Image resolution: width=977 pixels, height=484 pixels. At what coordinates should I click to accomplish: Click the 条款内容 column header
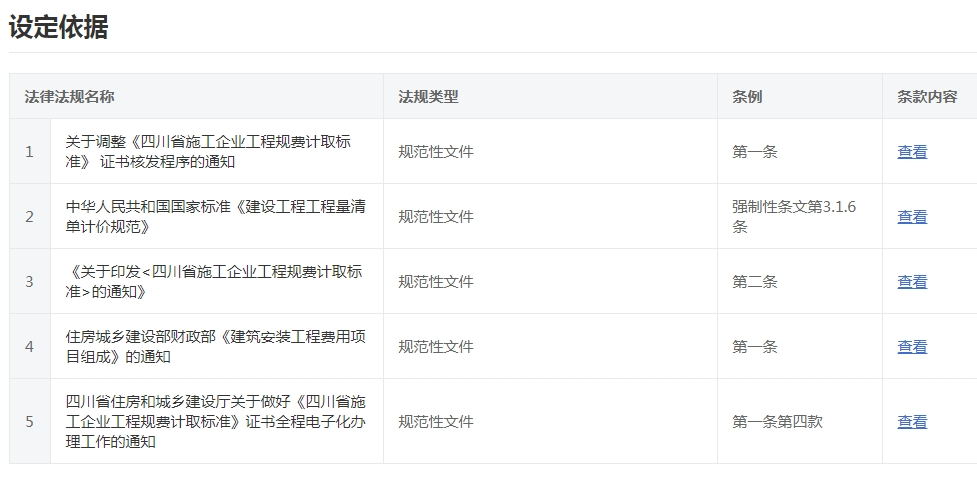pyautogui.click(x=927, y=97)
